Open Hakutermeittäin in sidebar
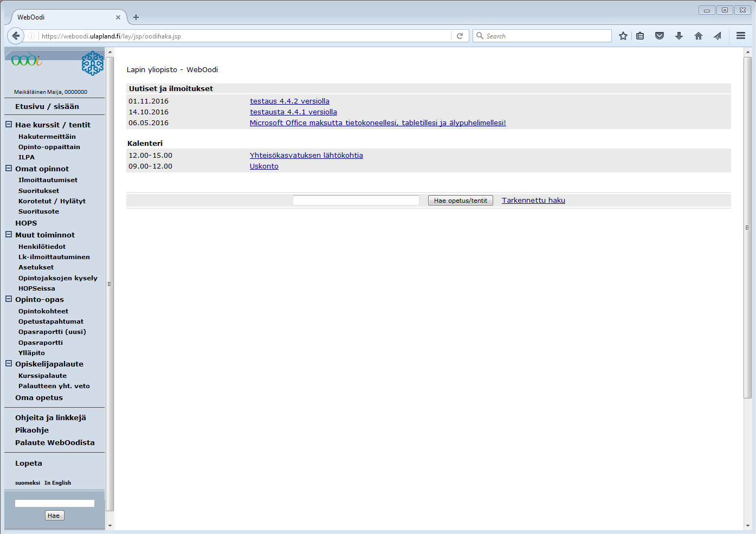756x534 pixels. tap(47, 137)
